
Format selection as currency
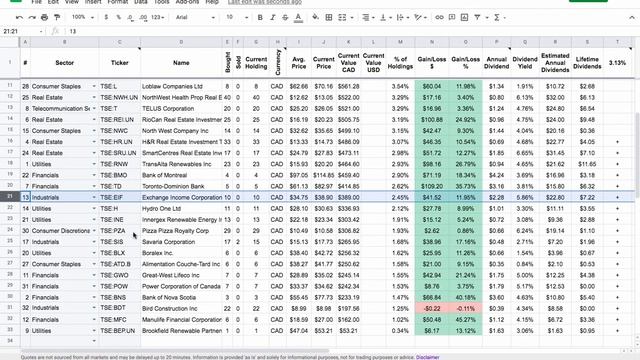point(106,18)
